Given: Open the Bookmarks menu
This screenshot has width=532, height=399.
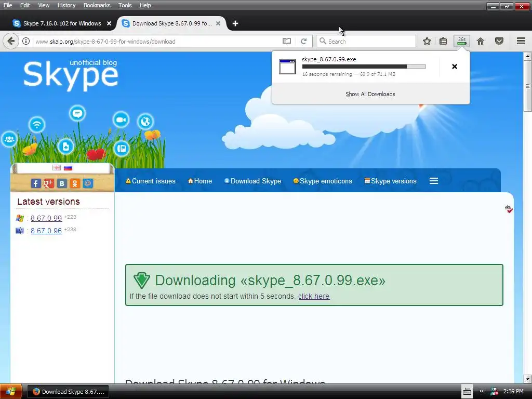Looking at the screenshot, I should click(97, 5).
